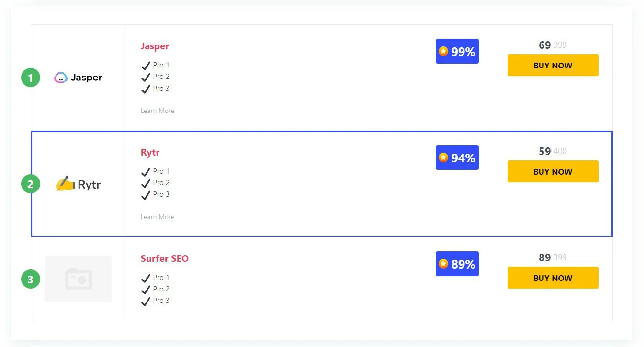This screenshot has height=347, width=644.
Task: Open Learn More under Jasper
Action: [157, 111]
